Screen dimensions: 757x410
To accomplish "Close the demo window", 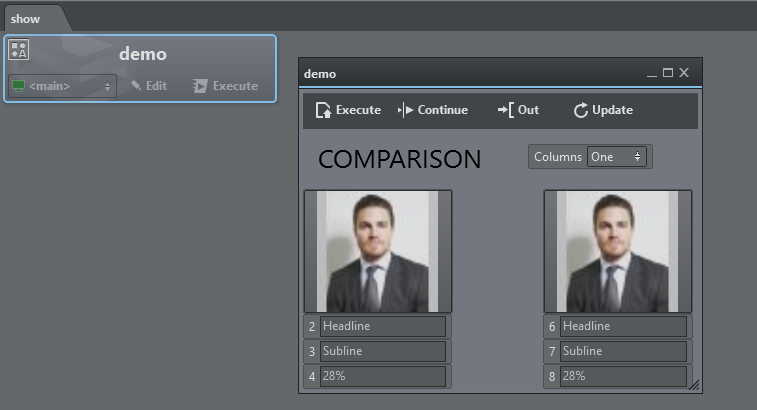I will [684, 72].
